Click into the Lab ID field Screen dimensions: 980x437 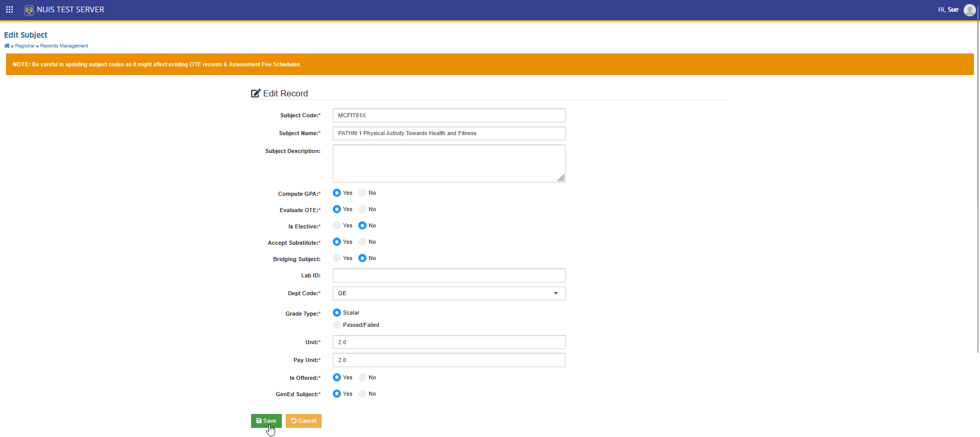(449, 275)
